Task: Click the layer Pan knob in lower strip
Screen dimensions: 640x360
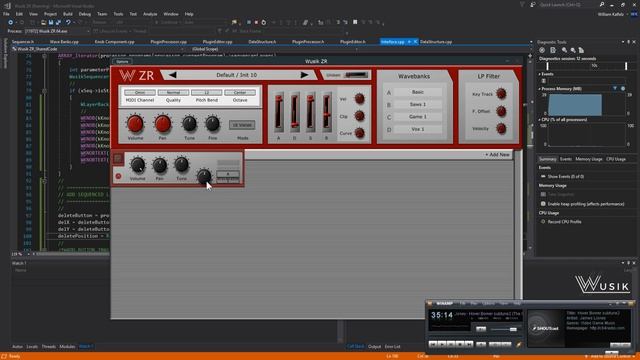Action: click(x=160, y=165)
